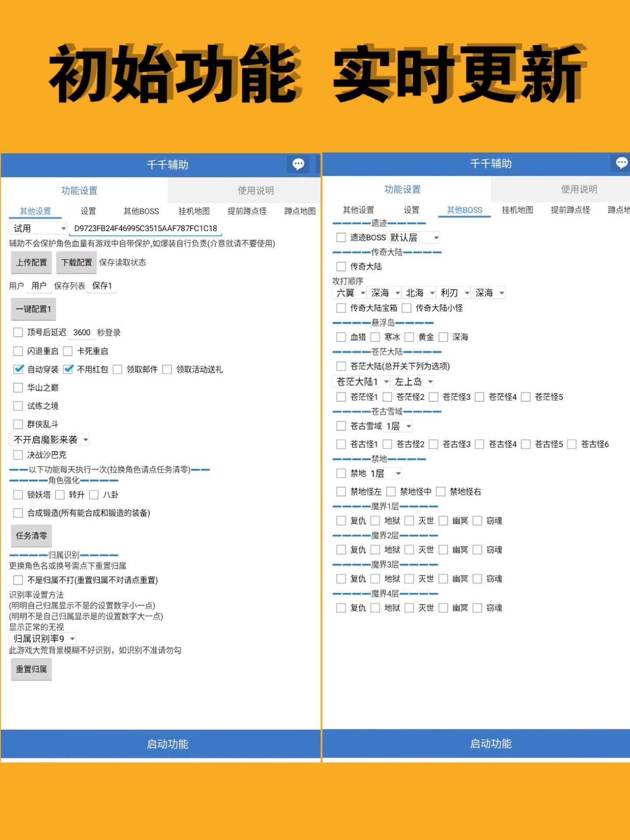Select 其他BOSS sub-tab in left panel
This screenshot has height=840, width=630.
click(x=141, y=211)
